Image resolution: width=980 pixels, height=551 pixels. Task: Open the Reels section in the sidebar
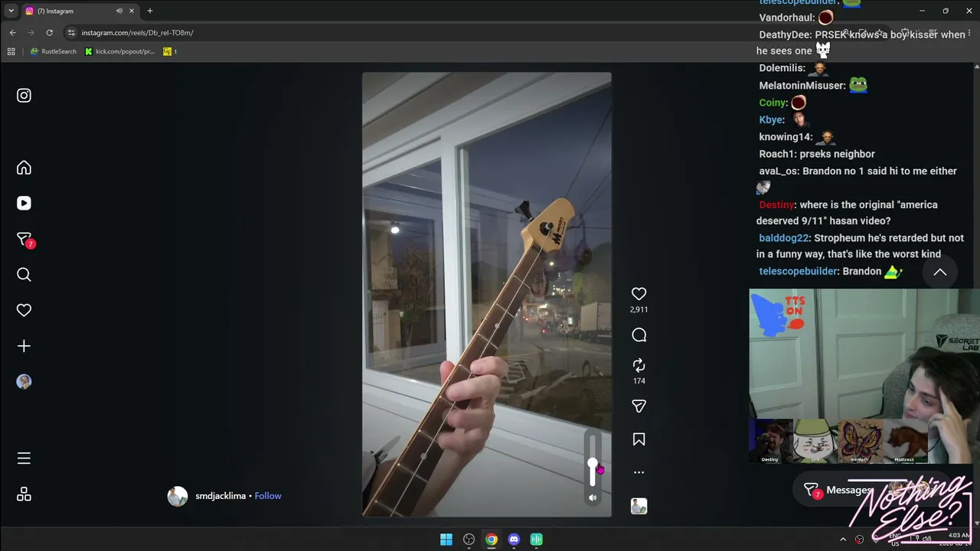click(x=24, y=203)
